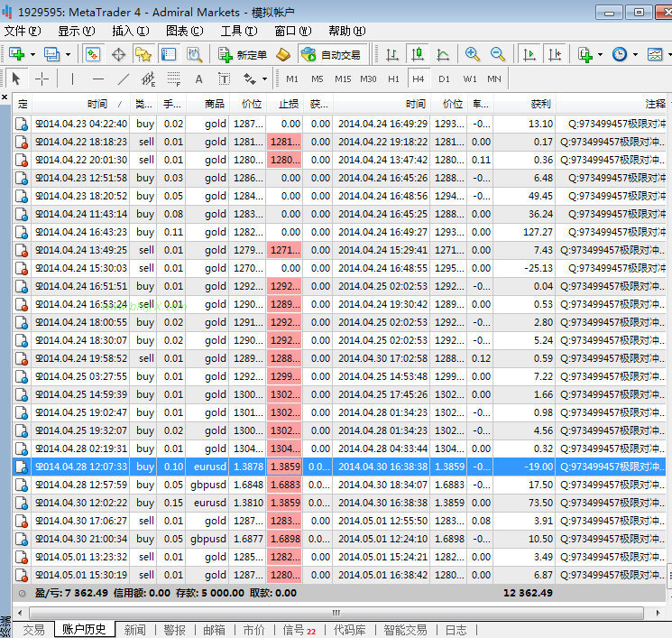Viewport: 672px width, 638px height.
Task: Close terminal panel with X
Action: 5,97
